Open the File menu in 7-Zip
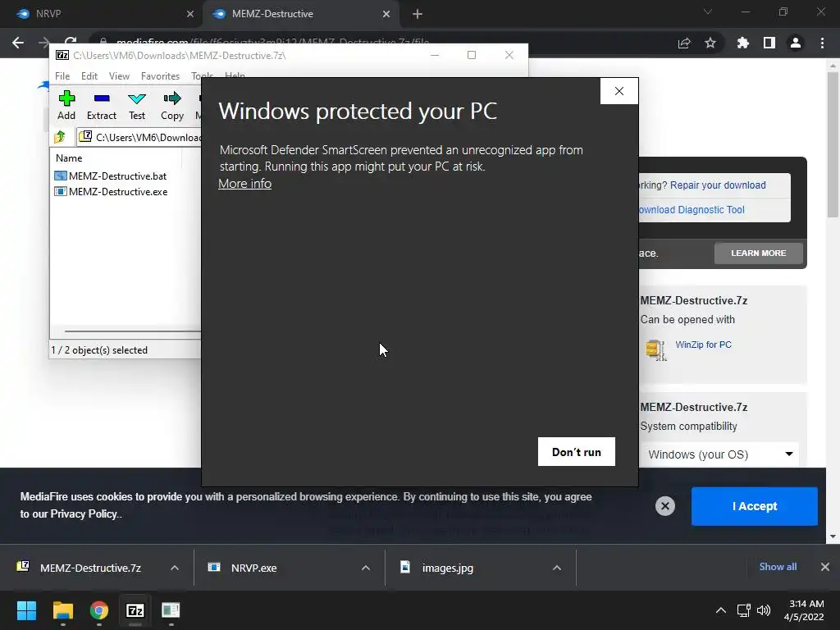 [x=62, y=76]
